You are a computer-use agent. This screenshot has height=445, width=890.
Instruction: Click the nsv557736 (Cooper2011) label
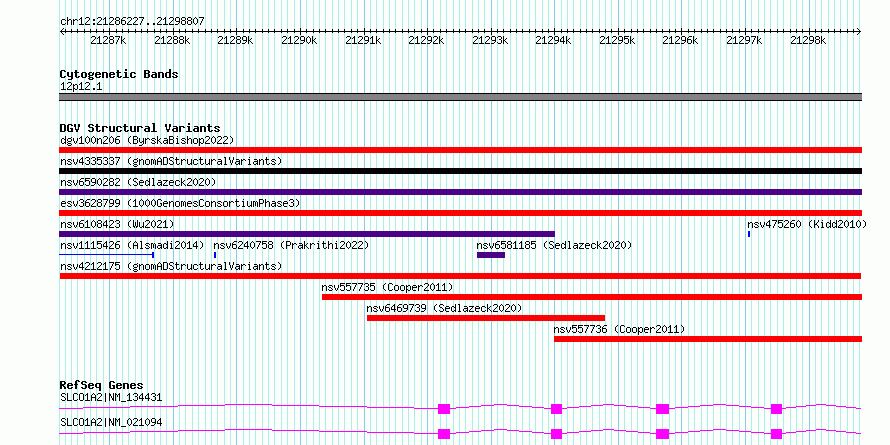(619, 329)
